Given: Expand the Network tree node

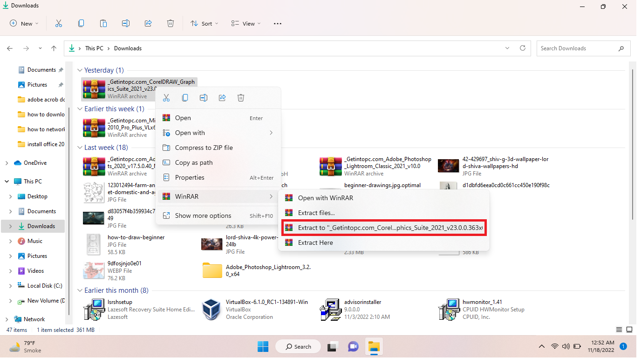Looking at the screenshot, I should [x=7, y=319].
